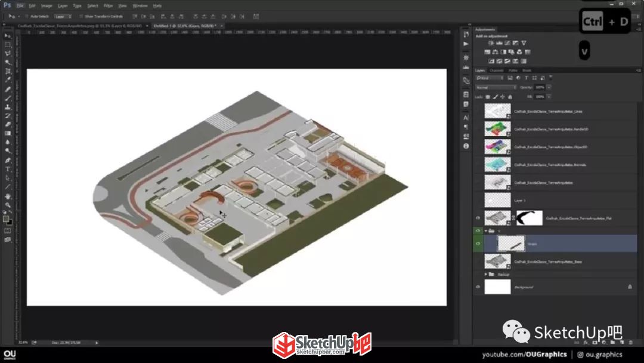Create a new group folder
The image size is (644, 363).
[x=613, y=343]
